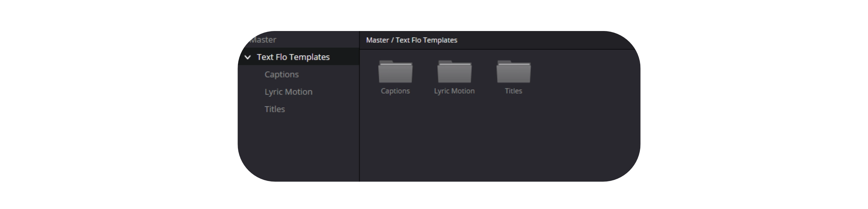Click the chevron beside Text Flo Templates
Screen dimensions: 868x209
coord(248,57)
